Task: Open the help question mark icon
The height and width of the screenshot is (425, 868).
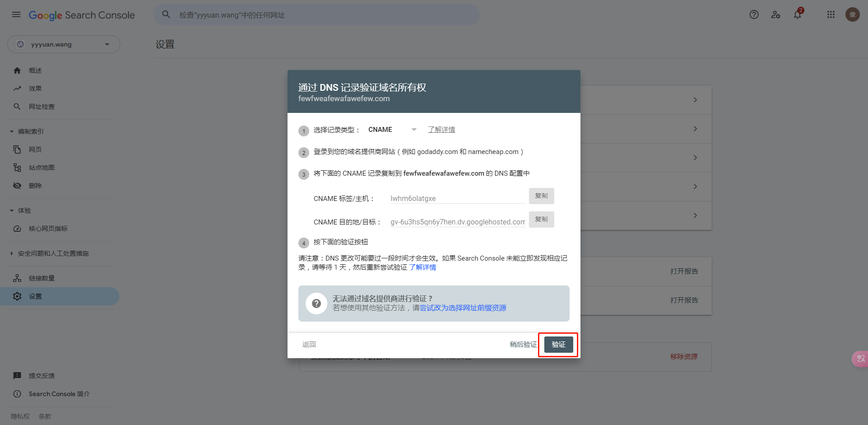Action: pyautogui.click(x=754, y=15)
